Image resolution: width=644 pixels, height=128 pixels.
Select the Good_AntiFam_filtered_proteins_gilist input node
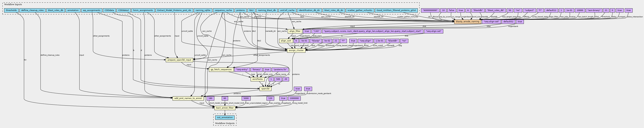[x=396, y=11]
